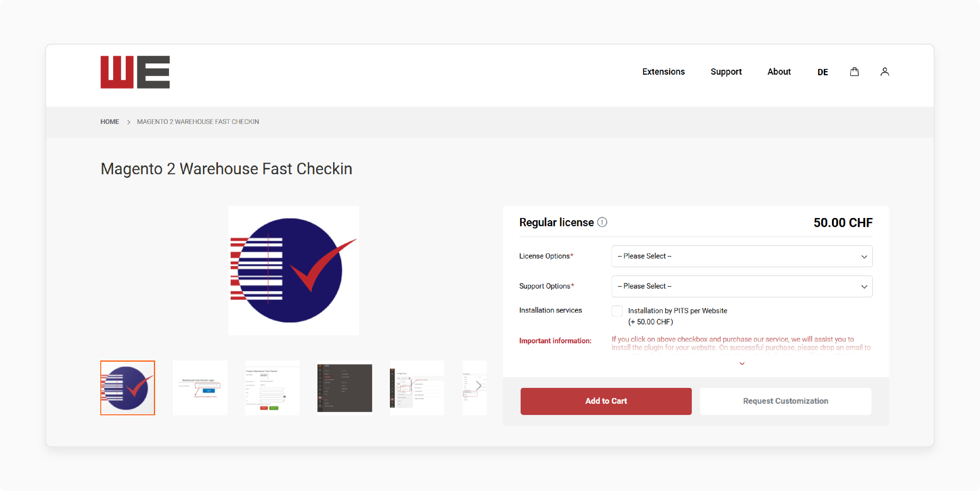Click the breadcrumb text 'MAGENTO 2 WAREHOUSE FAST CHECKIN'
980x491 pixels.
pyautogui.click(x=198, y=122)
